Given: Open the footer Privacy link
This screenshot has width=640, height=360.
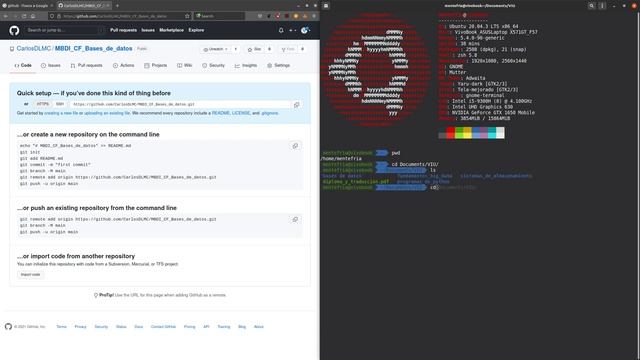Looking at the screenshot, I should coord(80,327).
